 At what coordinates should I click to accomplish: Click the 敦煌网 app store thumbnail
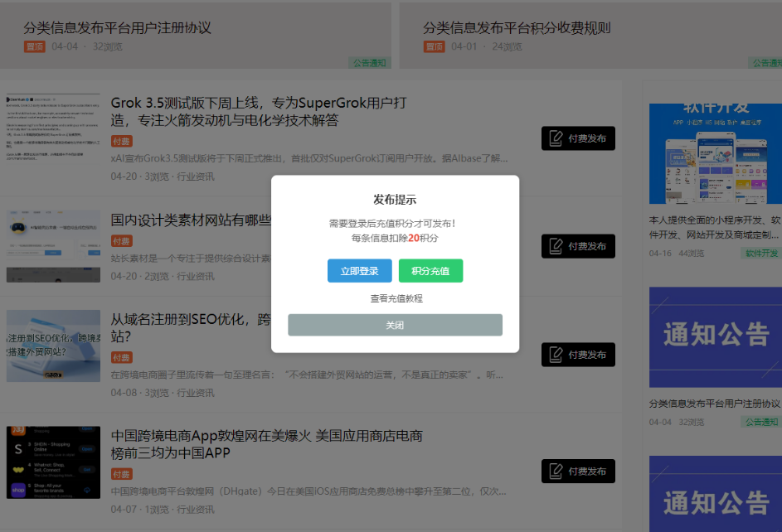tap(53, 462)
